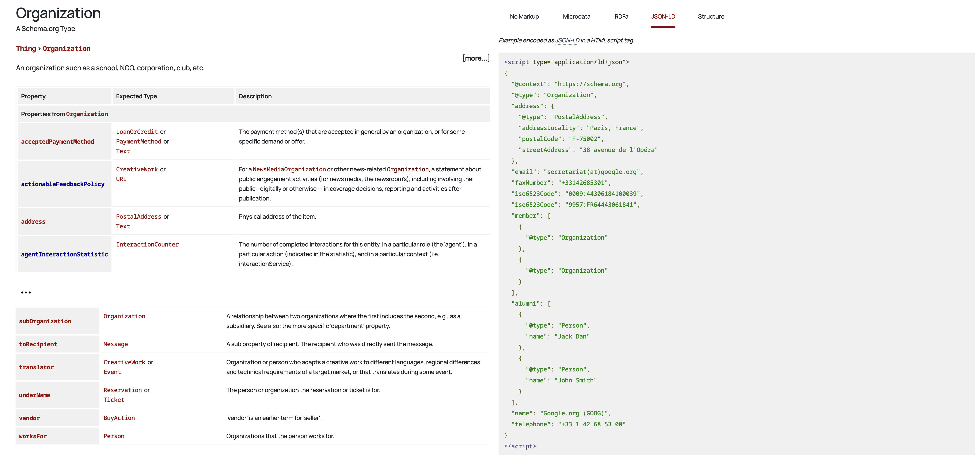Click the Reservation type link
The height and width of the screenshot is (466, 980).
point(122,390)
